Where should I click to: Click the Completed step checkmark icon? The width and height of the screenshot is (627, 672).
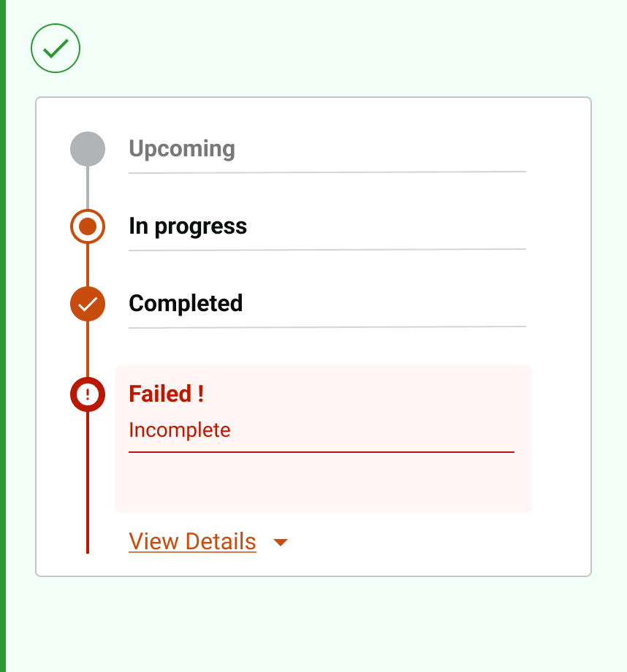click(x=88, y=304)
